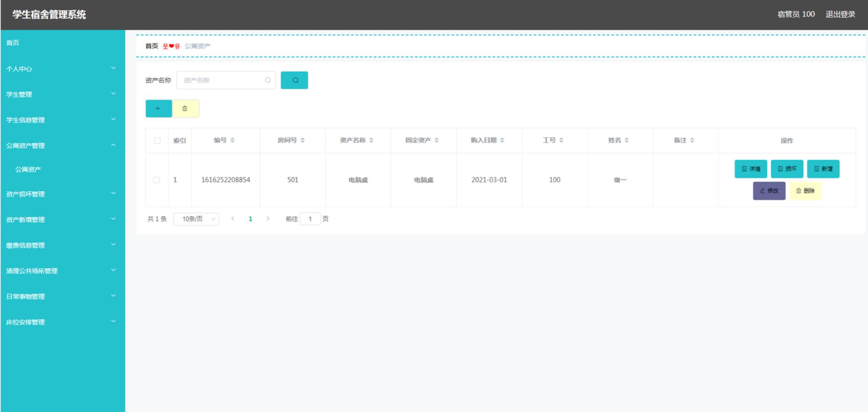
Task: Check the row 1 checkbox
Action: 156,180
